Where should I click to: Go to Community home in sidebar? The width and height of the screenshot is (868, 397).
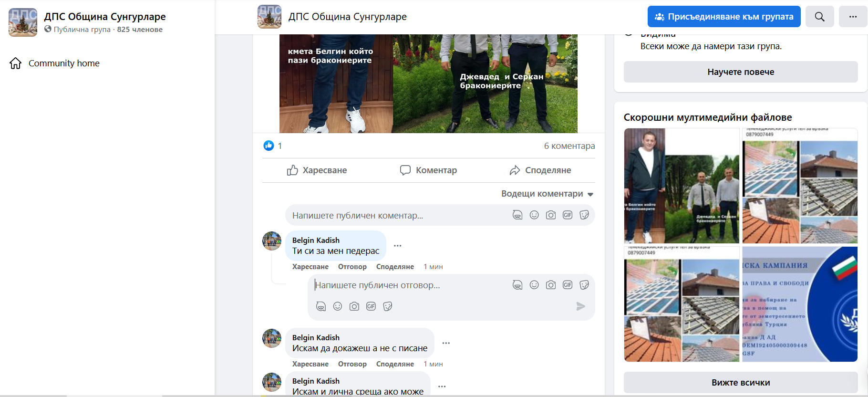64,63
